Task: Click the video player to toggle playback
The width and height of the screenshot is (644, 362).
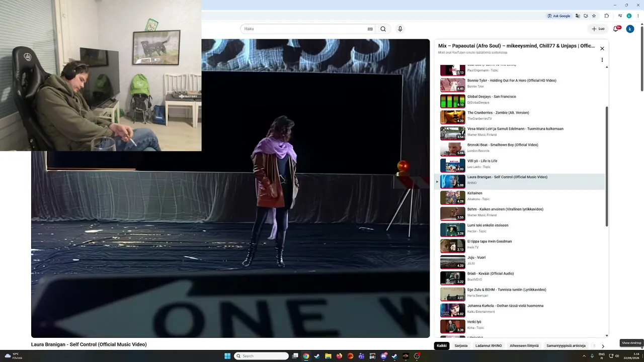Action: 230,188
